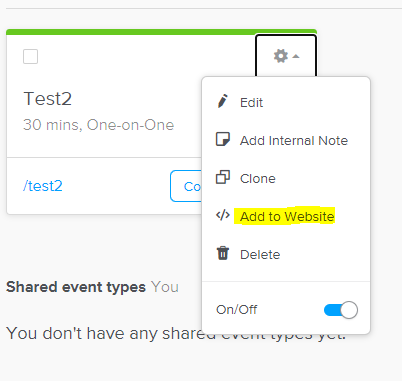This screenshot has width=402, height=381.
Task: Turn off the On/Off switch
Action: point(341,310)
